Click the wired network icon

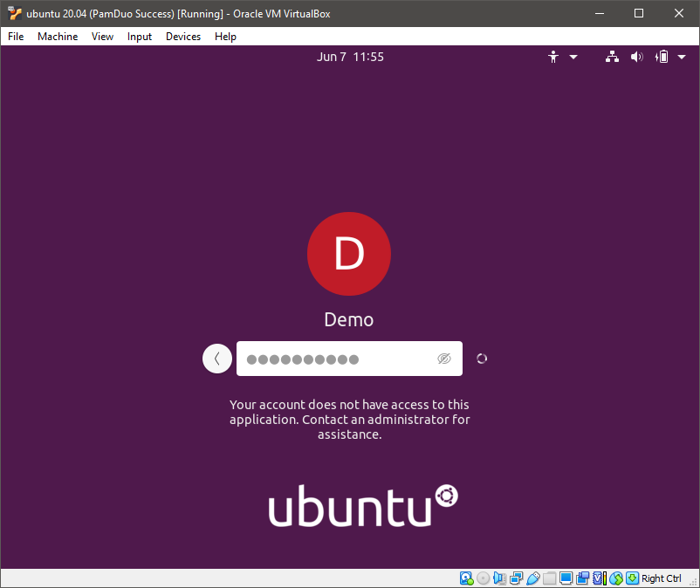[612, 57]
